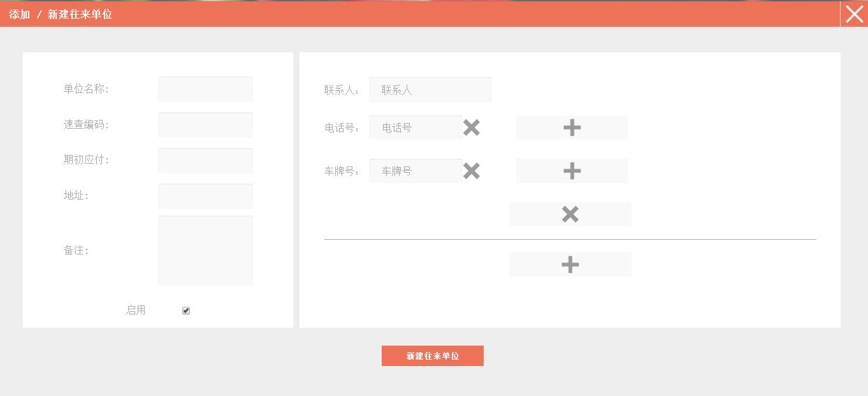Add a new contact below the divider
This screenshot has width=868, height=396.
570,265
